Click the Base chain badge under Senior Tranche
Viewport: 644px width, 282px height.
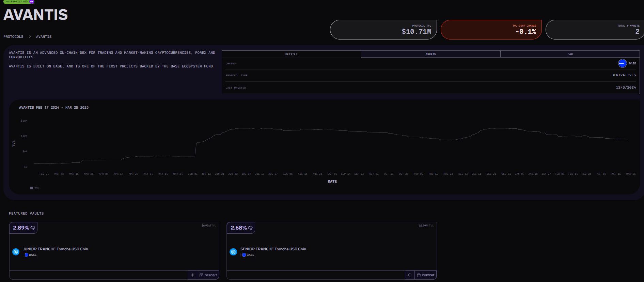point(248,255)
